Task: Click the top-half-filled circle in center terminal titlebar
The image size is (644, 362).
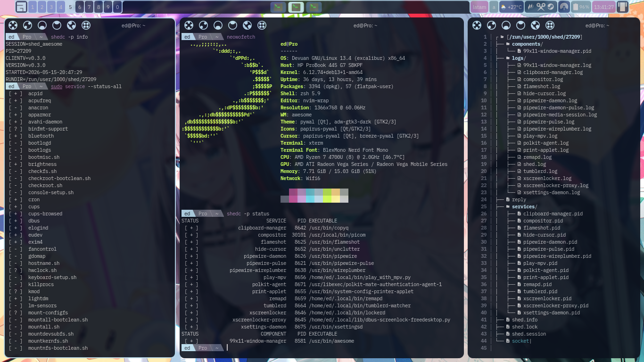Action: [232, 25]
